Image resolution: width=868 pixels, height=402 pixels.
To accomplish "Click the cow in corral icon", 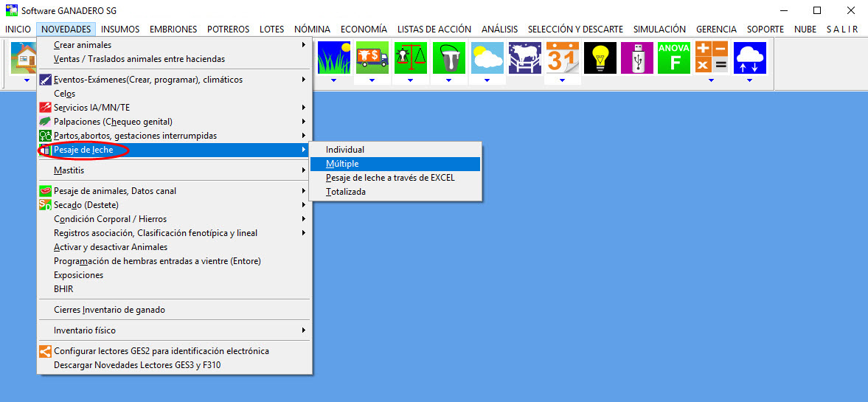I will pos(524,58).
